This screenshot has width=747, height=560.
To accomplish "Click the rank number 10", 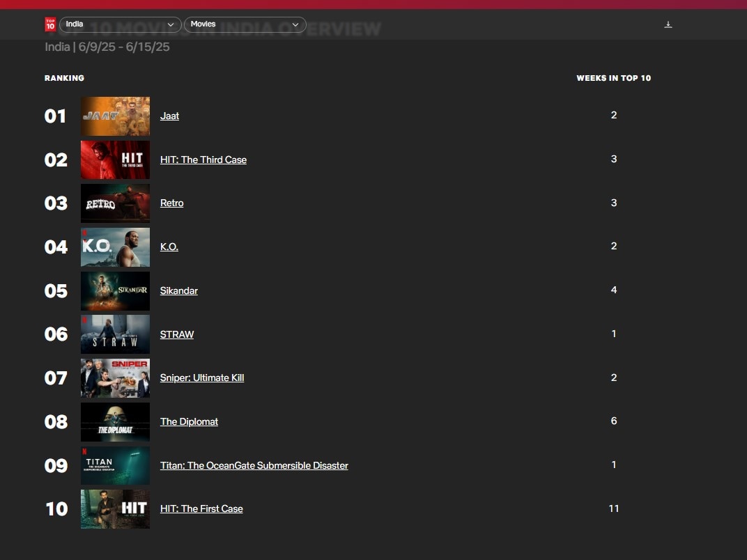I will coord(56,509).
